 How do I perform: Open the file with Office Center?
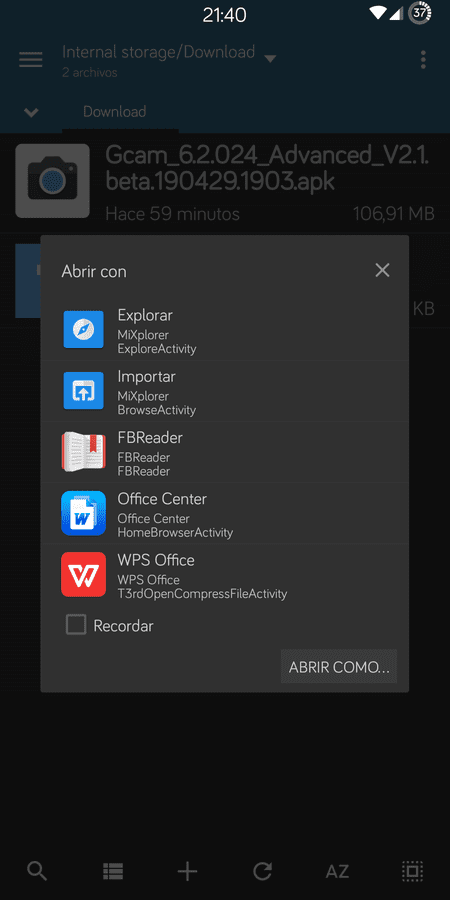[x=224, y=513]
